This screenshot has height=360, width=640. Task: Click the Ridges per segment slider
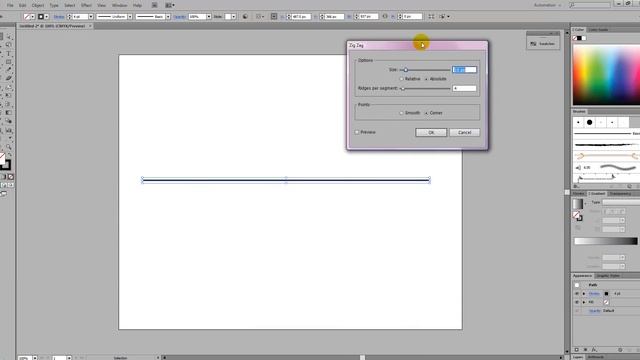(x=425, y=89)
